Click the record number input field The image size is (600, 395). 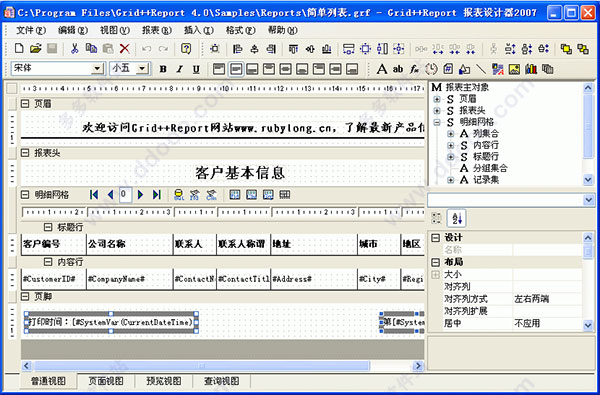pos(125,195)
